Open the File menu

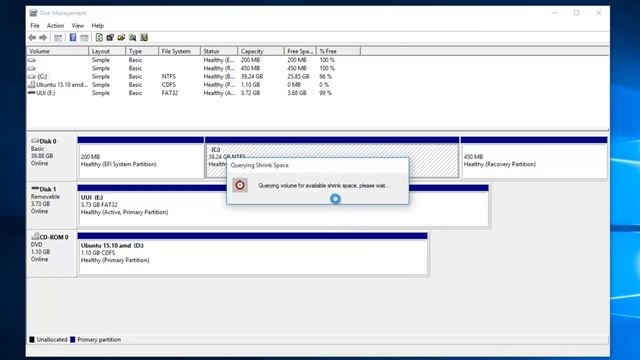click(35, 26)
